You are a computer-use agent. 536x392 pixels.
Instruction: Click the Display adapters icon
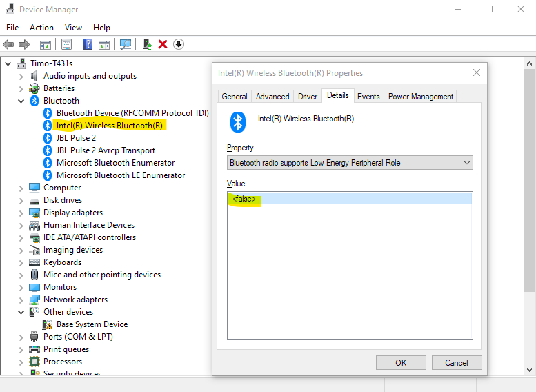[x=34, y=213]
